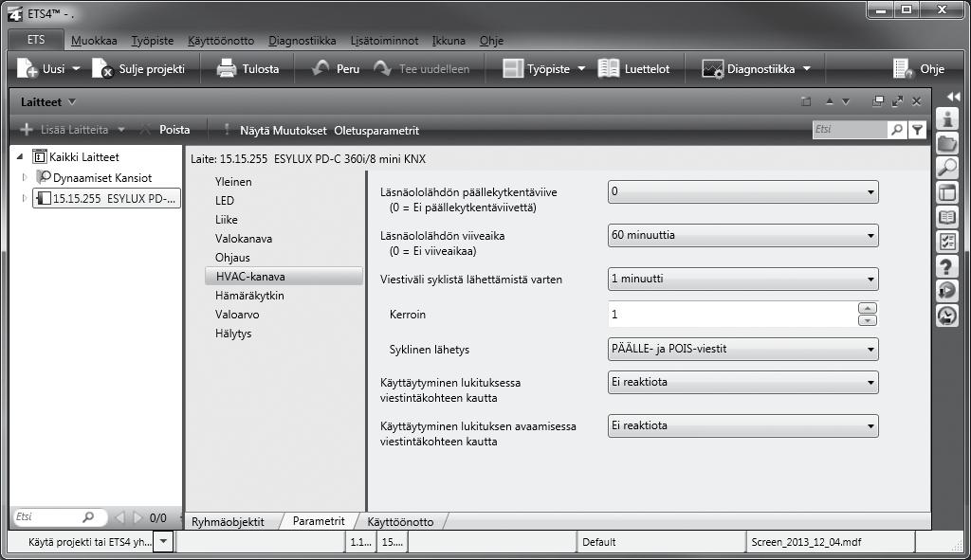The height and width of the screenshot is (560, 971).
Task: Open the Viestiväli syklistä lähettämistä dropdown
Action: pos(743,280)
